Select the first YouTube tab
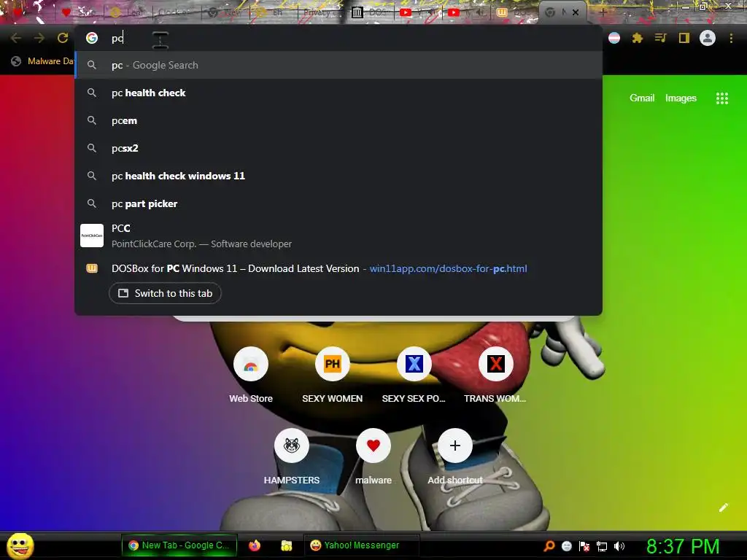Viewport: 747px width, 560px height. tap(418, 12)
